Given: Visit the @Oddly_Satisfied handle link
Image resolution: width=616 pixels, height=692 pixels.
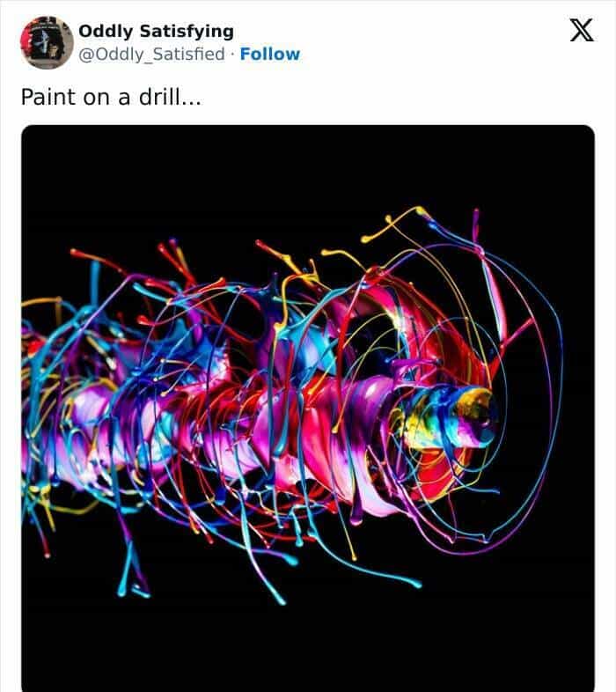Looking at the screenshot, I should 151,54.
